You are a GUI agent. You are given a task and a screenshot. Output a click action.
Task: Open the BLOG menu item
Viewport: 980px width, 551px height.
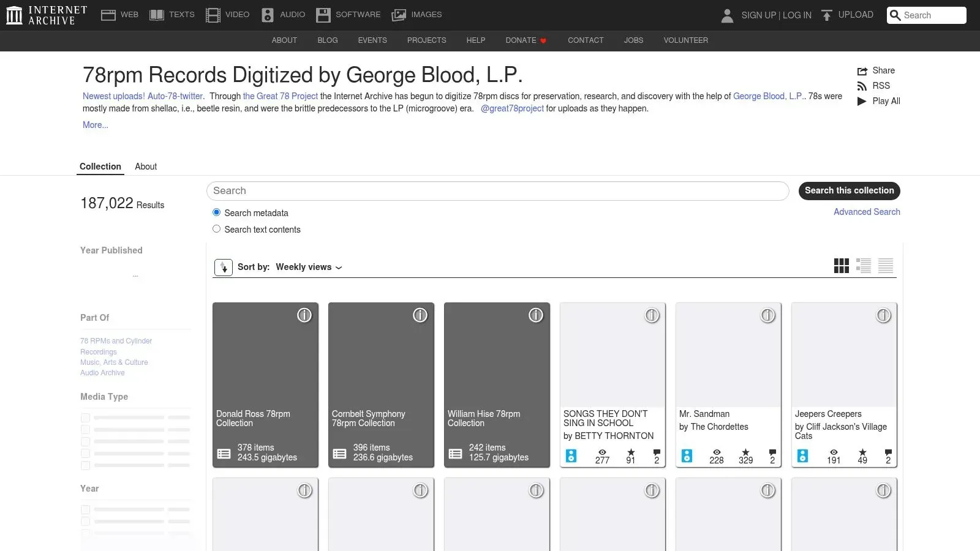328,40
